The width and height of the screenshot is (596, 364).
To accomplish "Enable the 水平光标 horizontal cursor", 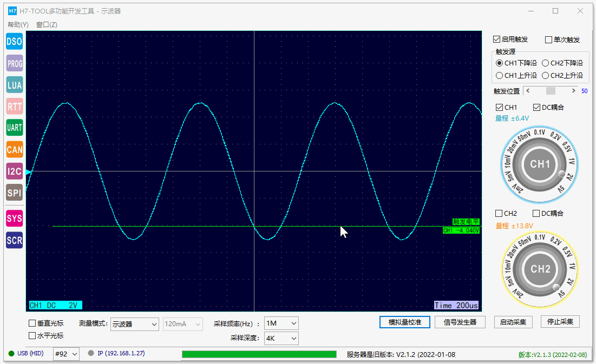I will pos(47,336).
